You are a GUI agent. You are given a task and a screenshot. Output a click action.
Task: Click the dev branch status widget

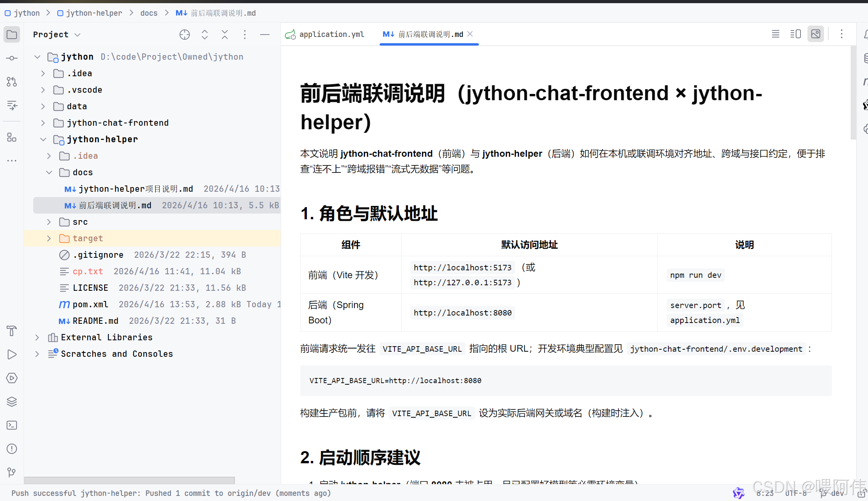[x=833, y=494]
